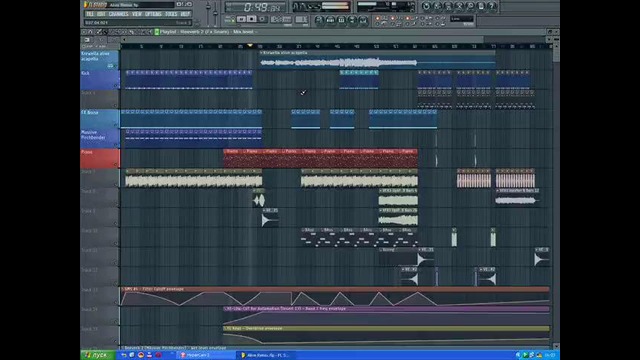Mute the Kick track
Image resolution: width=640 pixels, height=360 pixels.
pos(116,86)
